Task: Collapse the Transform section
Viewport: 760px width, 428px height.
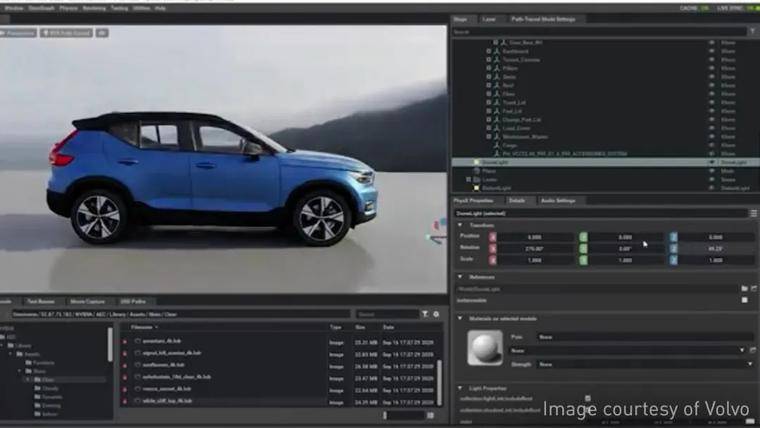Action: pos(460,225)
